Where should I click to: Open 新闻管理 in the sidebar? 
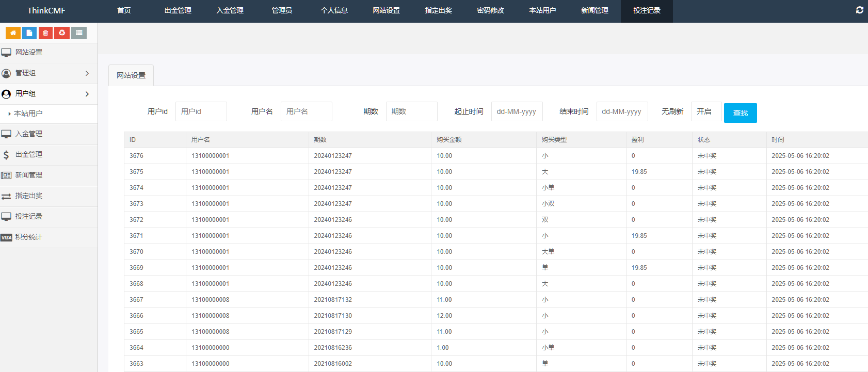[29, 175]
